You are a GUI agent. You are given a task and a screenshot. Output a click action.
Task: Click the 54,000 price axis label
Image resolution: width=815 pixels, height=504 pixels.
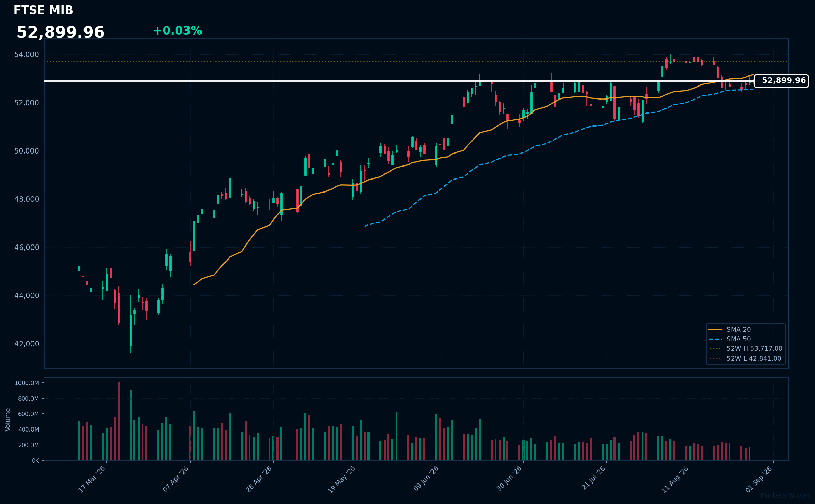pyautogui.click(x=27, y=55)
